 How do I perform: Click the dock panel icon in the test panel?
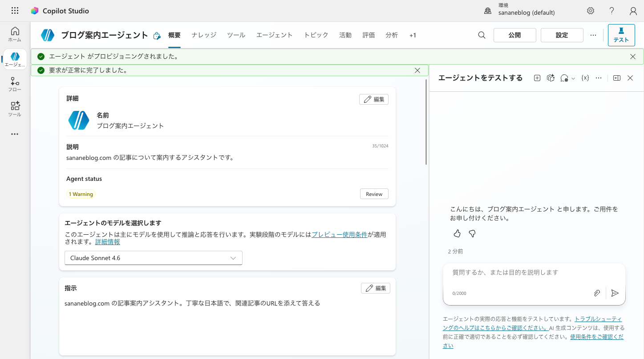coord(616,78)
